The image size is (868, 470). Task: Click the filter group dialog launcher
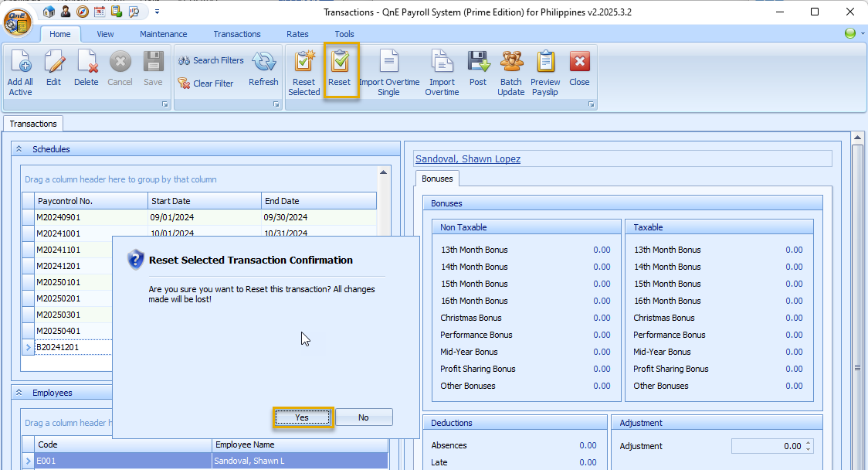click(x=276, y=104)
